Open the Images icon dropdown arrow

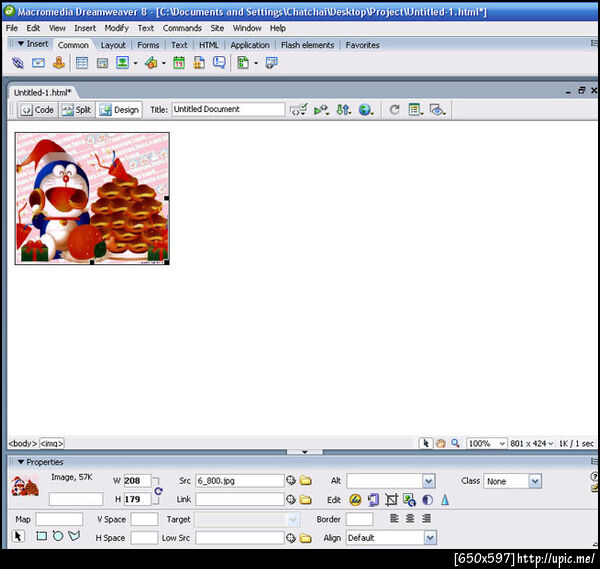[x=135, y=63]
